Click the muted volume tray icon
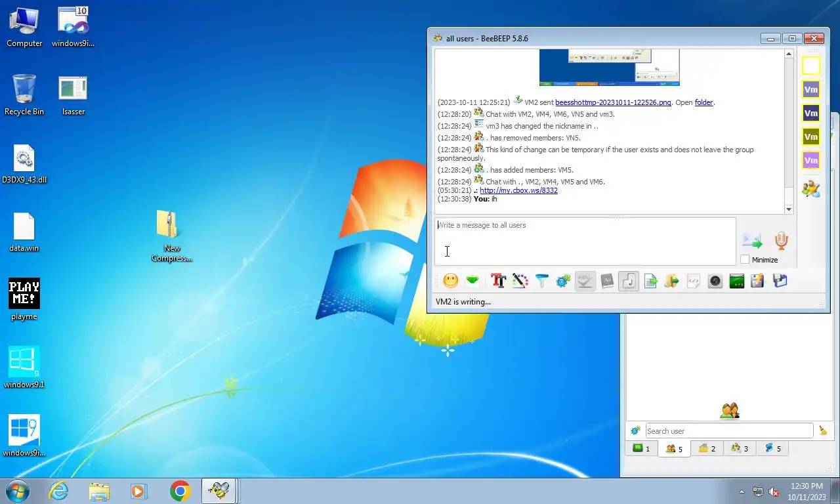The height and width of the screenshot is (504, 840). [x=774, y=492]
